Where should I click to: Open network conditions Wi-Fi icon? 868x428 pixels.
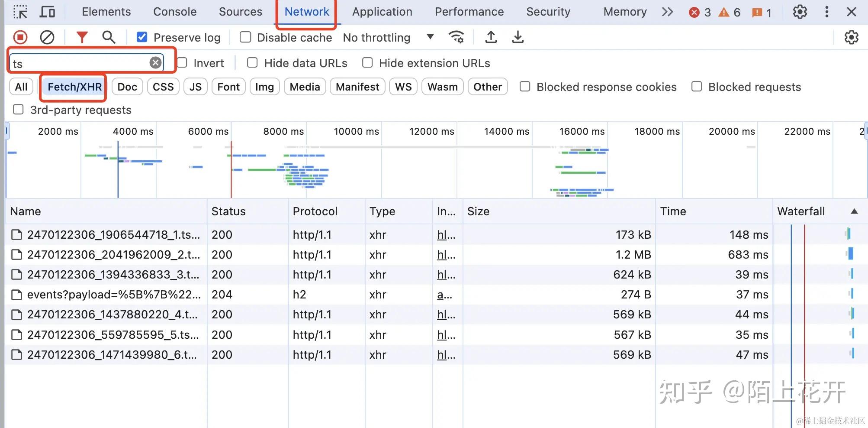point(456,38)
